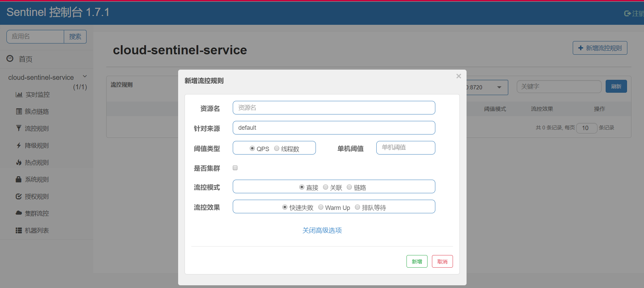Click the 新增流控规则 button at top right
Viewport: 644px width, 288px height.
[x=600, y=48]
